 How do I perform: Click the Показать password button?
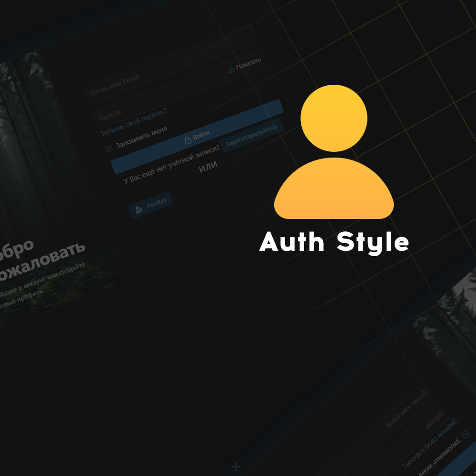pyautogui.click(x=244, y=66)
